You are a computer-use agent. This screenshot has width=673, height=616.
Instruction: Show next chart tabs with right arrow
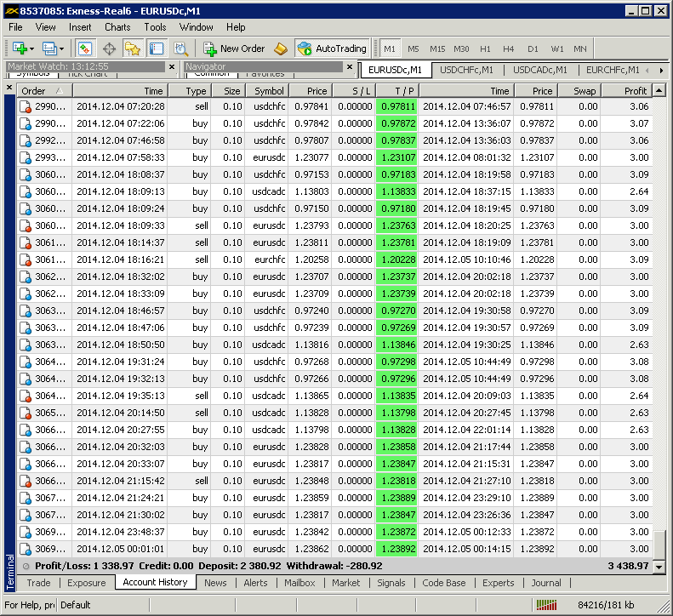pos(661,71)
